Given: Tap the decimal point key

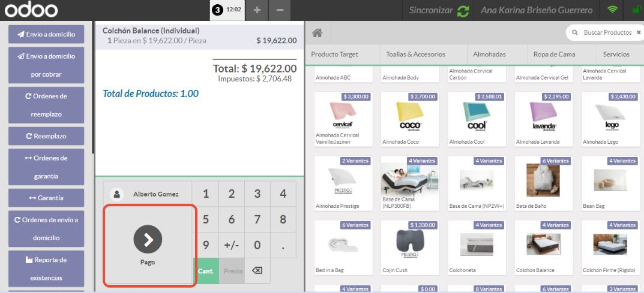Looking at the screenshot, I should coord(283,245).
